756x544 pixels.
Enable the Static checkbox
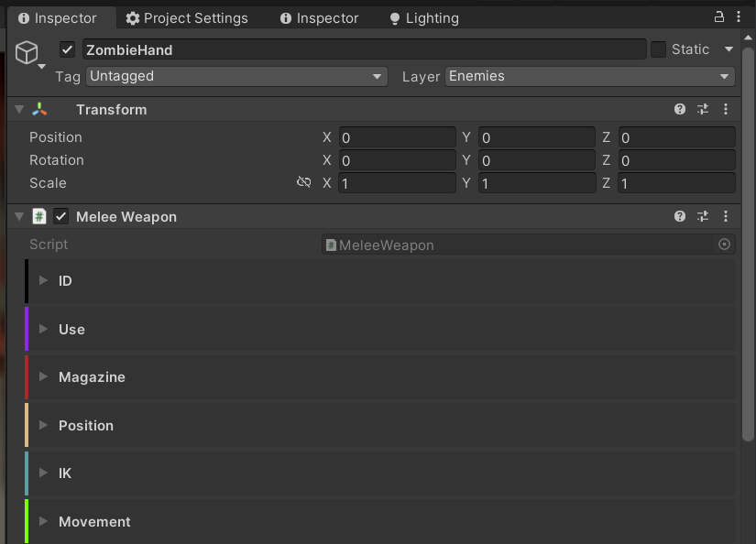(658, 49)
